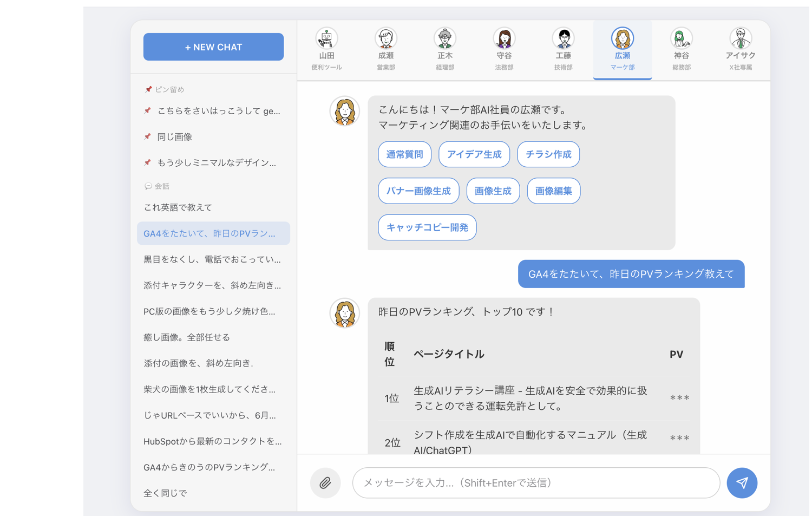Click 1位 row title 生成AIリテラシー講座
Viewport: 812px width, 516px height.
(531, 399)
